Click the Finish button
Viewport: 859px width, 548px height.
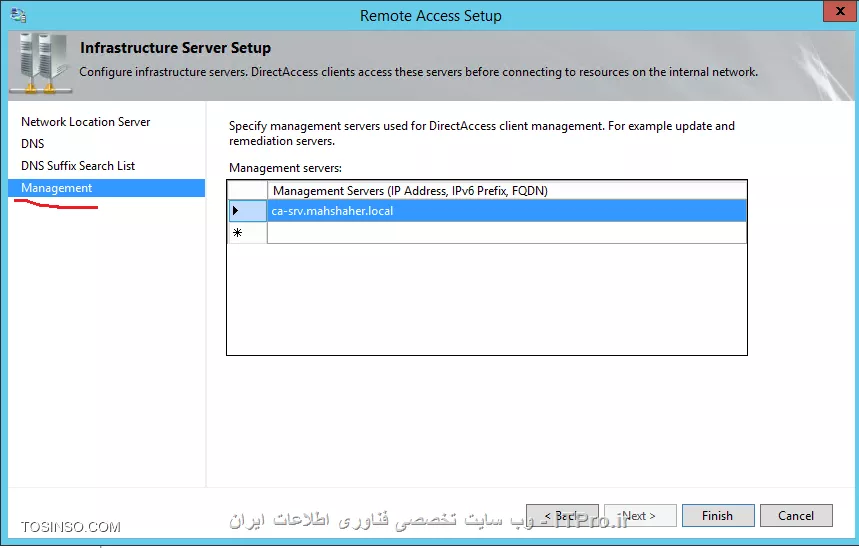pos(718,516)
